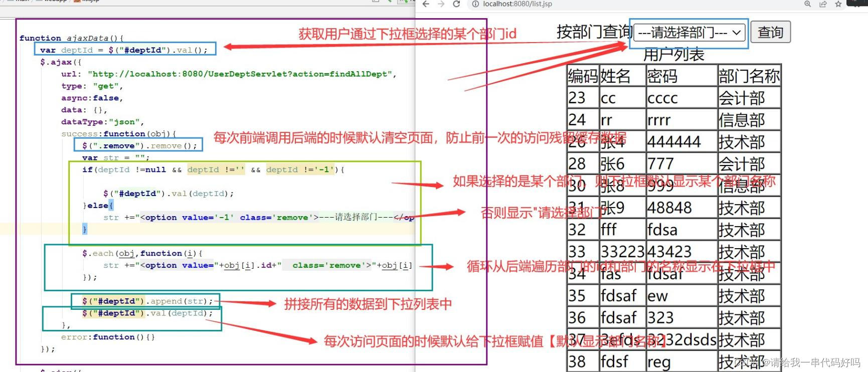This screenshot has width=868, height=372.
Task: Select 技术部 in row 36
Action: [749, 318]
